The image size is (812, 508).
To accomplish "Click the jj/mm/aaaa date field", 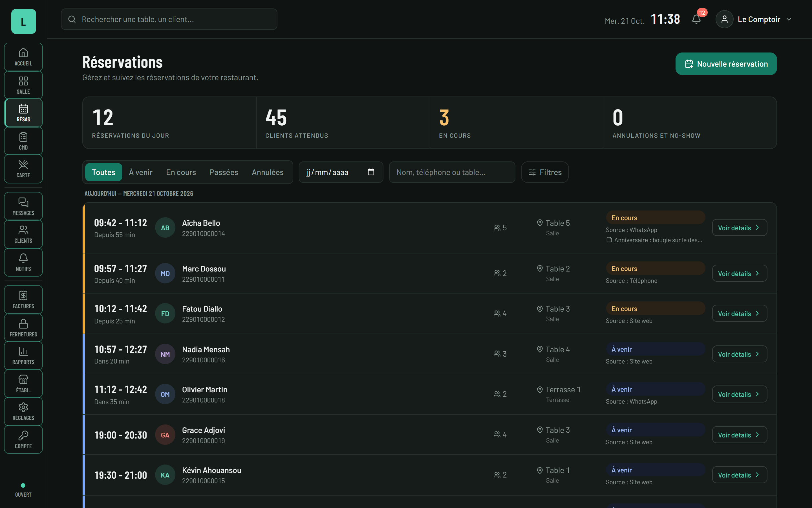I will [x=341, y=172].
